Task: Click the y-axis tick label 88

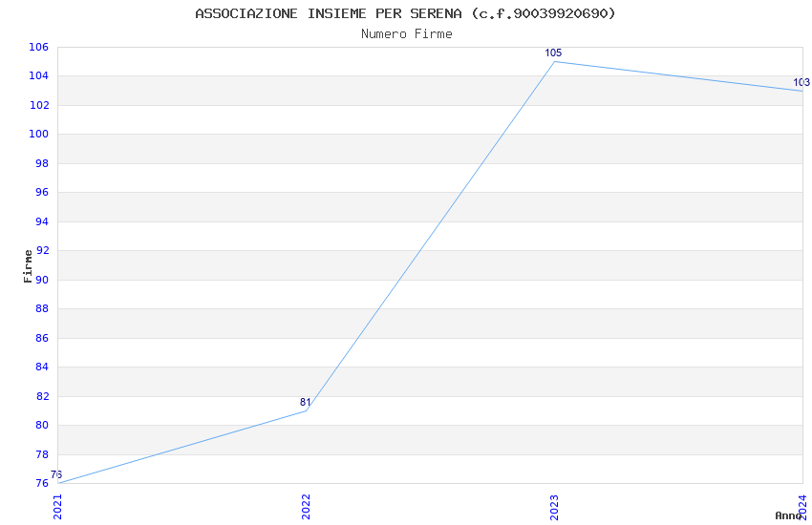Action: 42,308
